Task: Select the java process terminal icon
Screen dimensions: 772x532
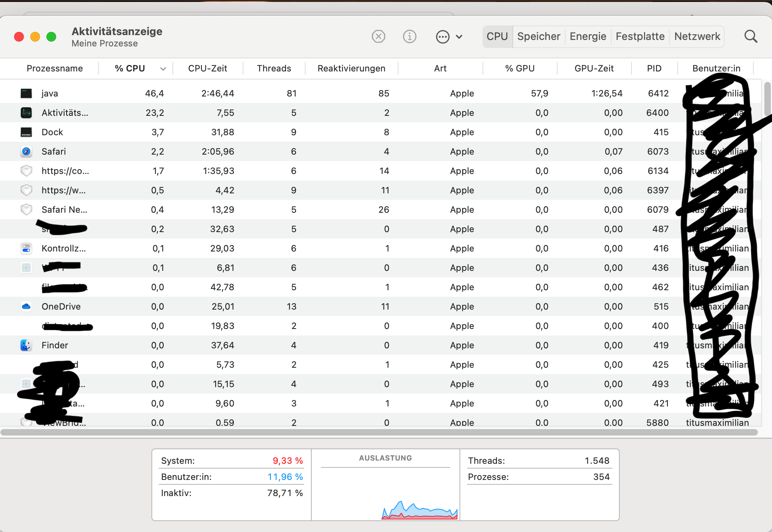Action: 26,94
